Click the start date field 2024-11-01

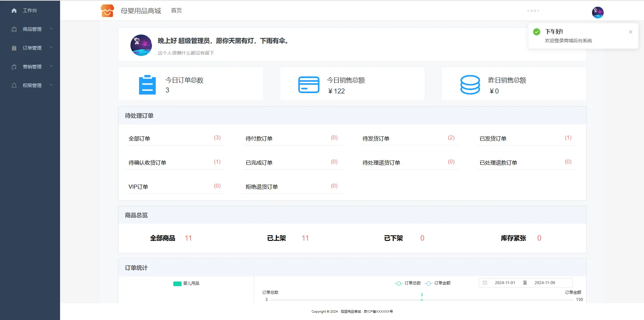(x=505, y=283)
